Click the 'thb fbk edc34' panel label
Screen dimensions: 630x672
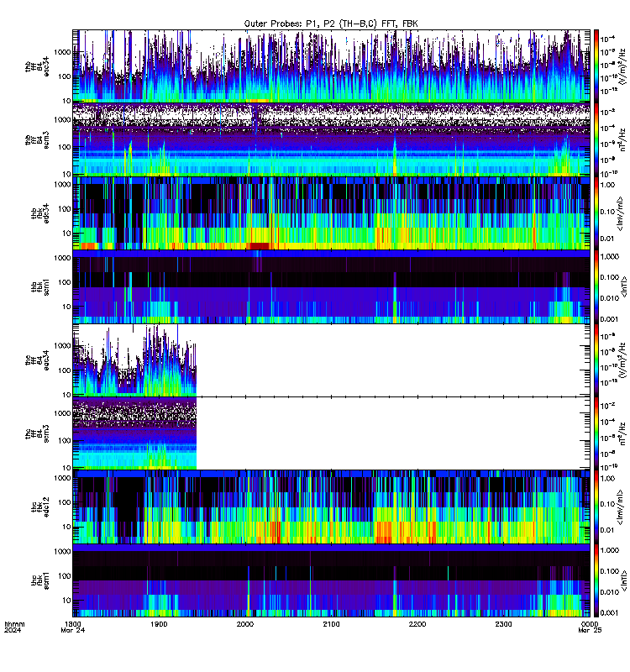[40, 213]
